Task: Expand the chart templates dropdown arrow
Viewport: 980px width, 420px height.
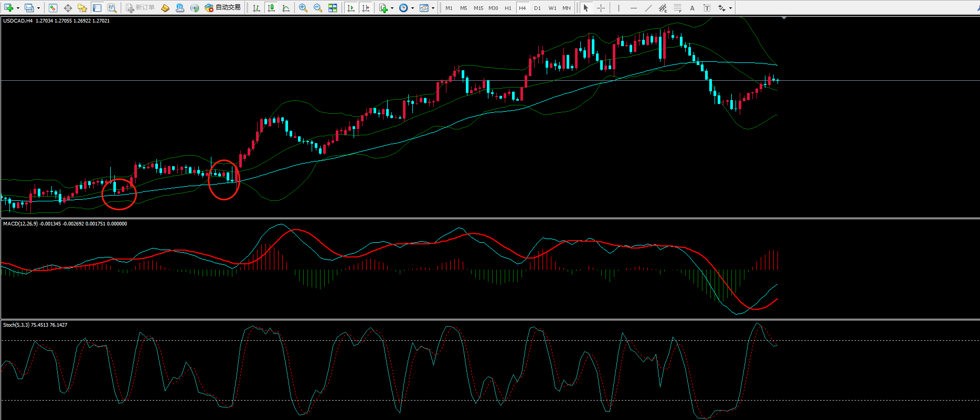Action: [x=433, y=8]
